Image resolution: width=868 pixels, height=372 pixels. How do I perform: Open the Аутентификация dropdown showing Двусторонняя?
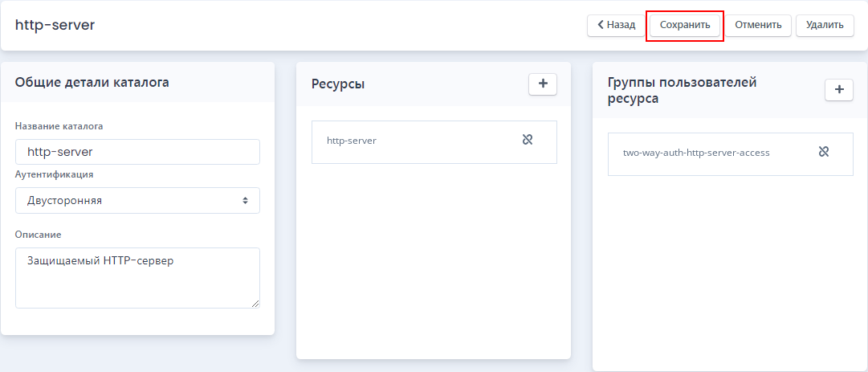(x=137, y=200)
